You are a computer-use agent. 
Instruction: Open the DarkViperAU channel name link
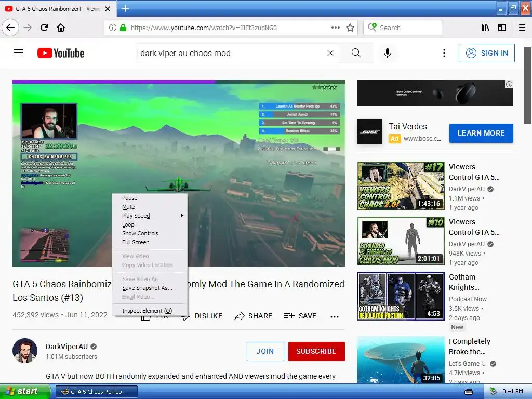click(66, 347)
